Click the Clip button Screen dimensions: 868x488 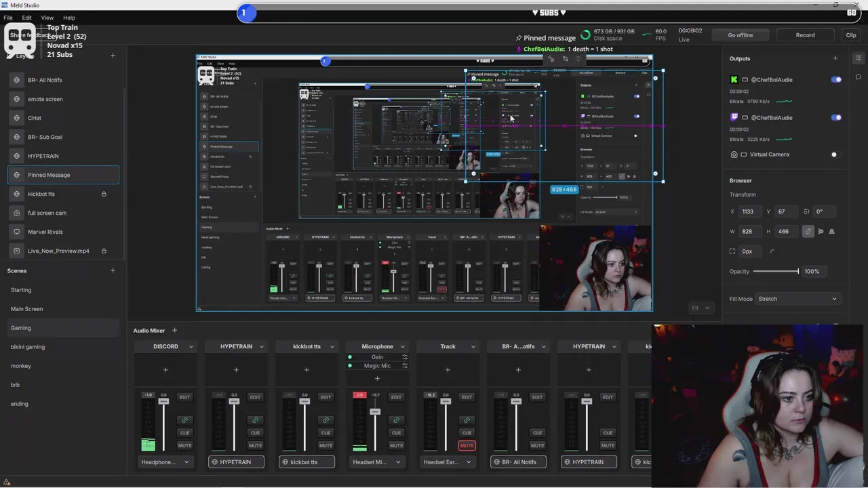[851, 35]
